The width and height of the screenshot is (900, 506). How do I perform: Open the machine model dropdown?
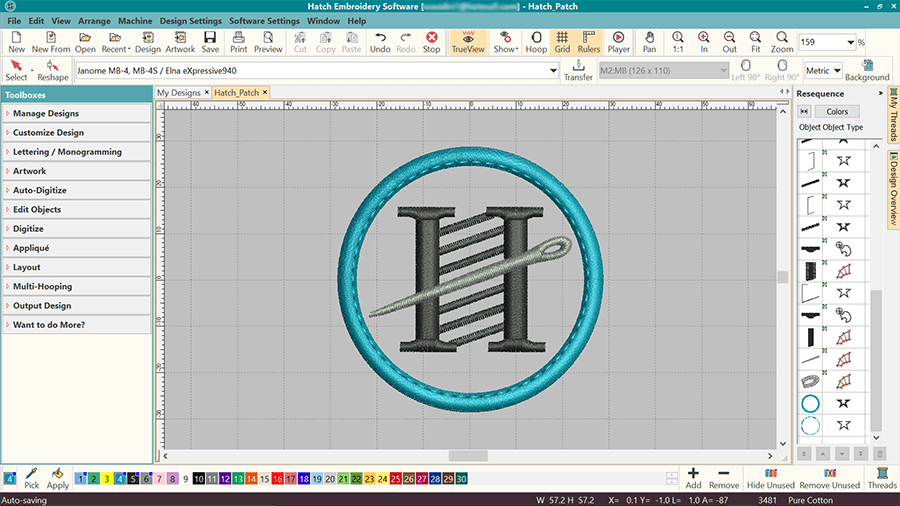pos(553,71)
